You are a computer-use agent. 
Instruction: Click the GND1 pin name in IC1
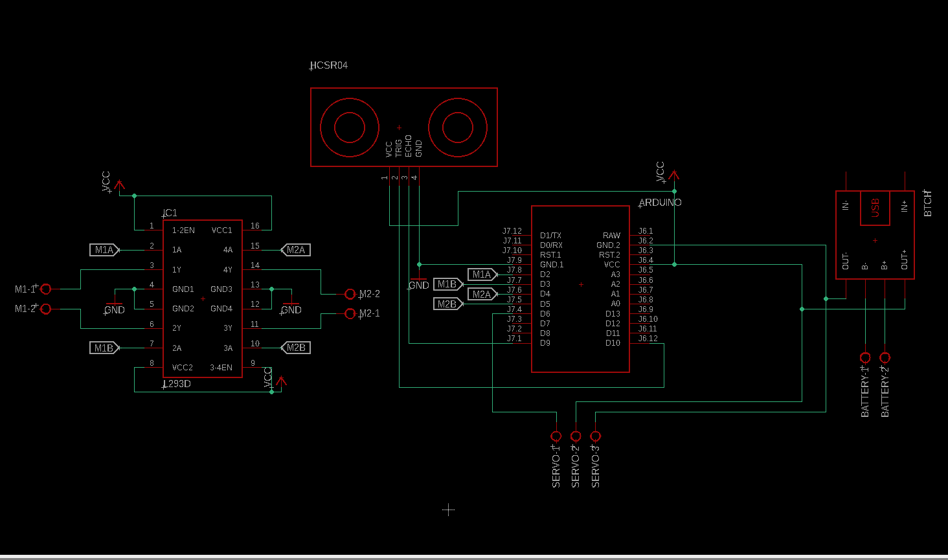click(x=183, y=289)
